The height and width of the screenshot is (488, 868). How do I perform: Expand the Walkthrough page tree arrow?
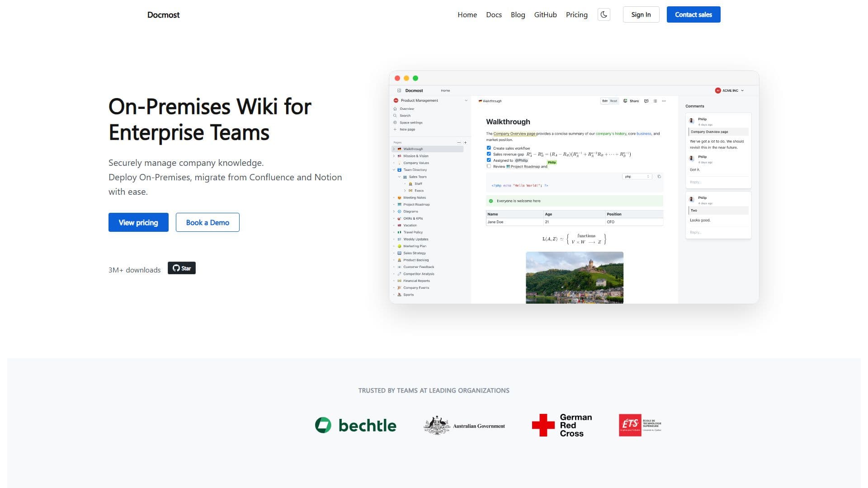394,149
